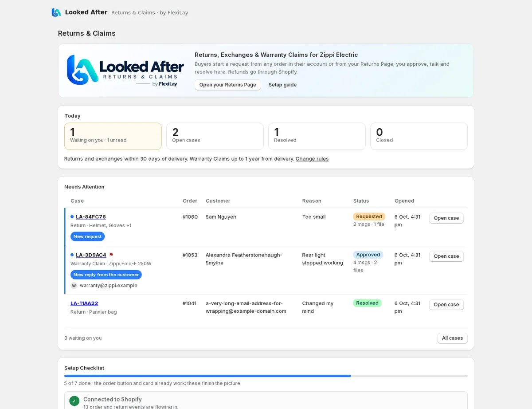The height and width of the screenshot is (409, 532).
Task: Click the Change rules link
Action: point(312,159)
